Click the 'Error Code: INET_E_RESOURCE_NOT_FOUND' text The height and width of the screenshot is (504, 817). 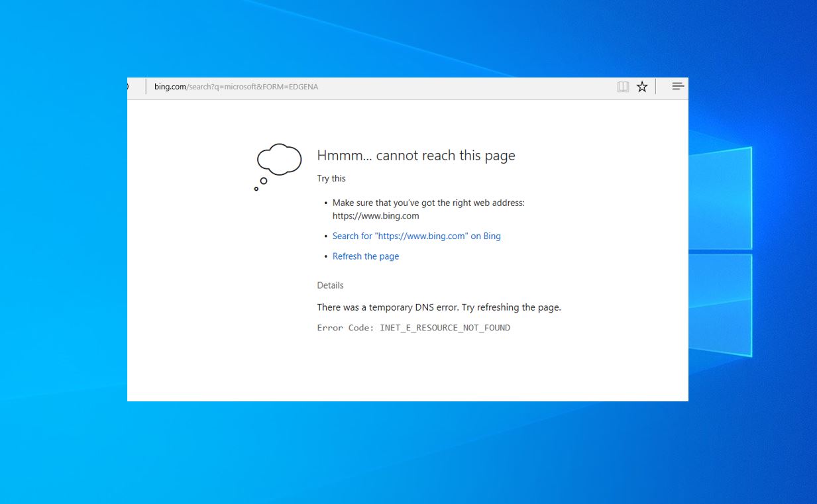coord(413,328)
